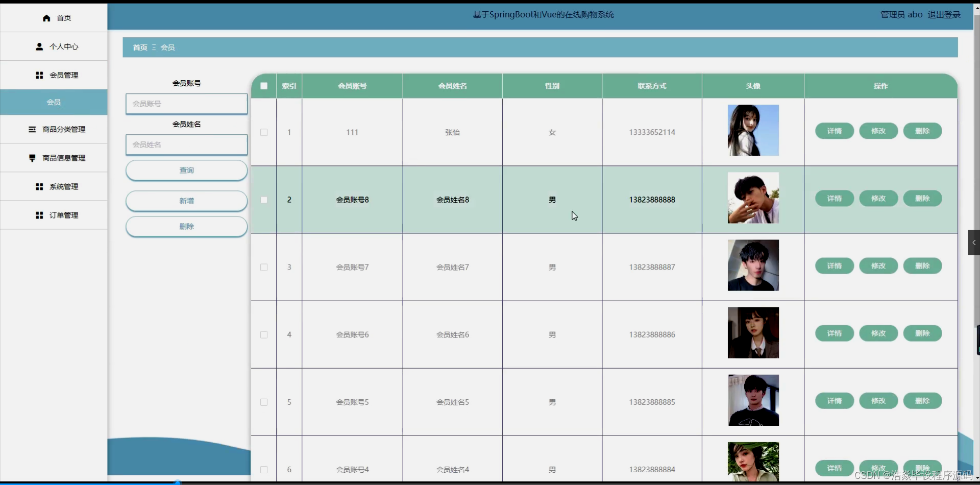Click 退出登录 to log out
The height and width of the screenshot is (485, 980).
coord(944,14)
